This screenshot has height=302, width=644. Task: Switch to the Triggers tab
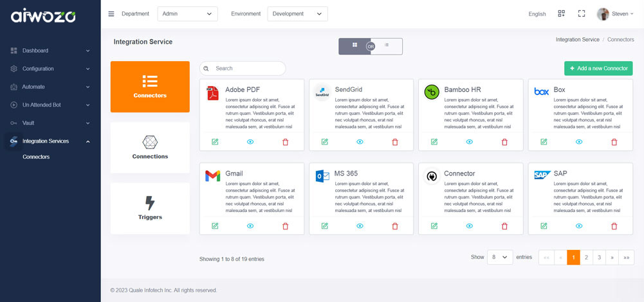pyautogui.click(x=150, y=208)
